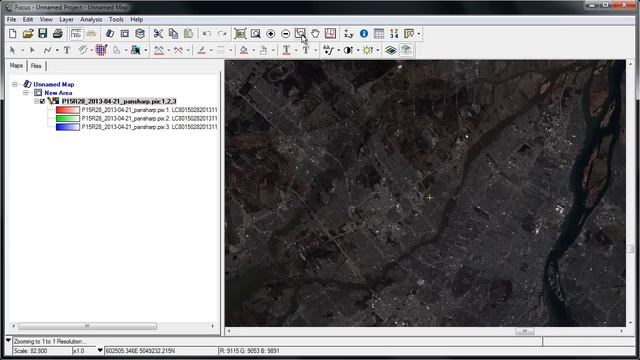Open the Layer menu
640x360 pixels.
point(66,20)
